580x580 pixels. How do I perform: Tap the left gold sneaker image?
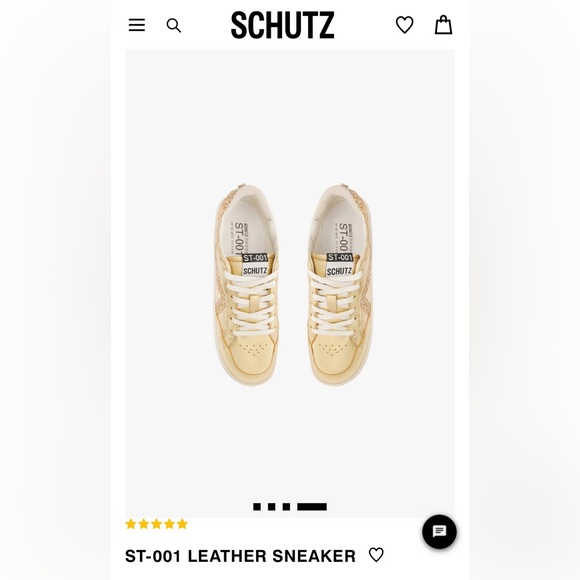[246, 284]
